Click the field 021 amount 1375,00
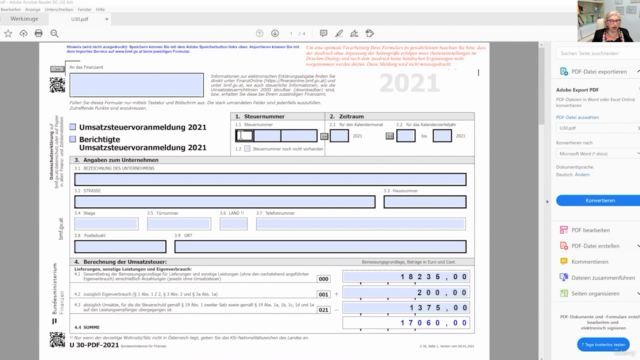640x360 pixels. [406, 307]
